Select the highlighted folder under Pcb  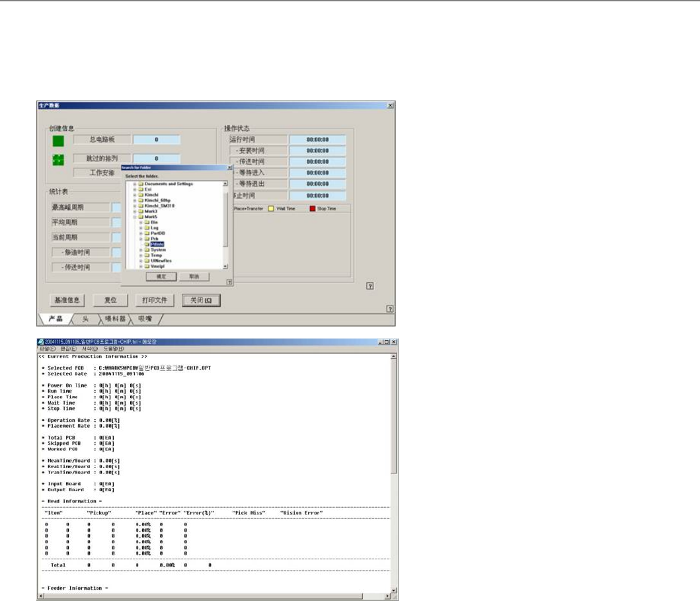157,245
